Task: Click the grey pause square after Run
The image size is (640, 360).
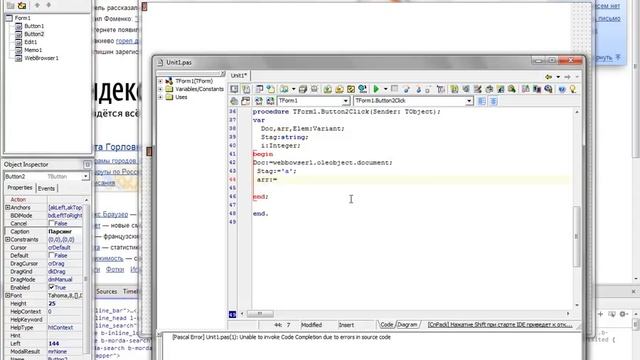Action: point(394,89)
